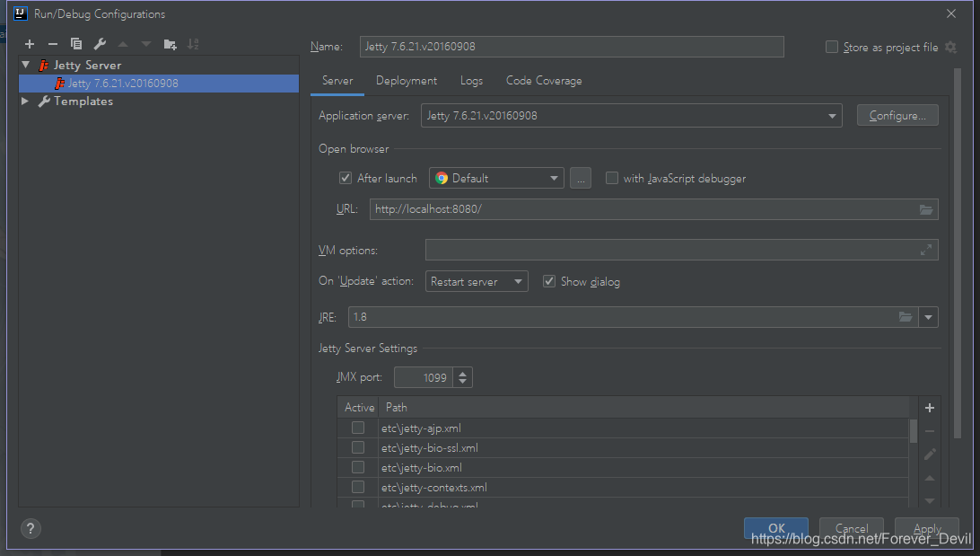Switch to Code Coverage tab

[x=544, y=81]
